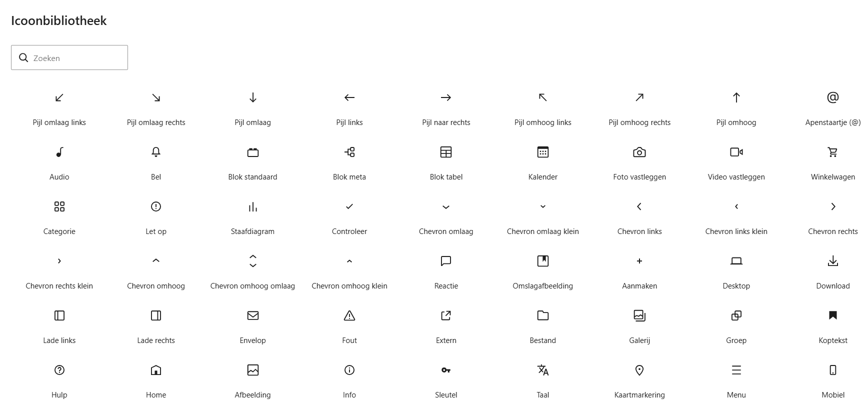This screenshot has height=413, width=868.
Task: Select the Extern link icon
Action: 446,315
